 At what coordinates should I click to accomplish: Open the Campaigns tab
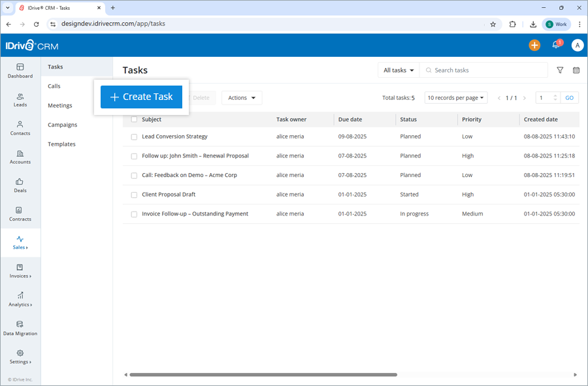pyautogui.click(x=62, y=125)
